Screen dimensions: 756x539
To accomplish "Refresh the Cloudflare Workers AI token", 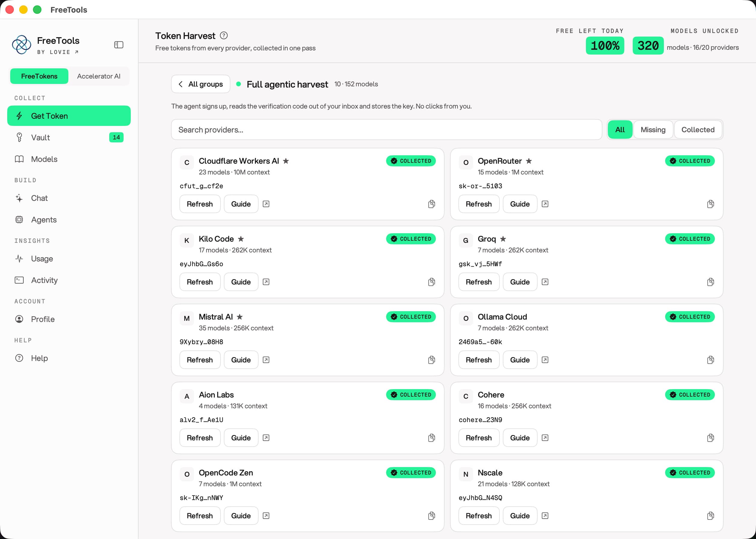I will pyautogui.click(x=200, y=204).
